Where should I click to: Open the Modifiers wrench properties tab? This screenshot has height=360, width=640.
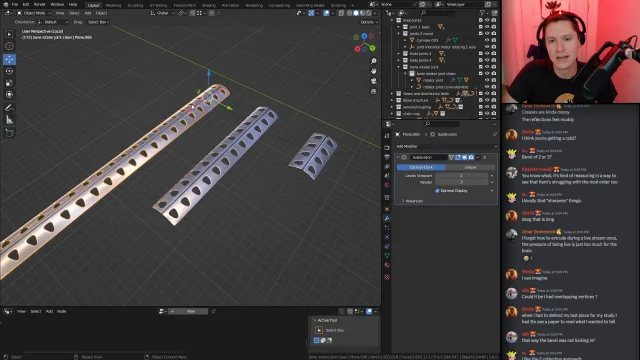[387, 218]
